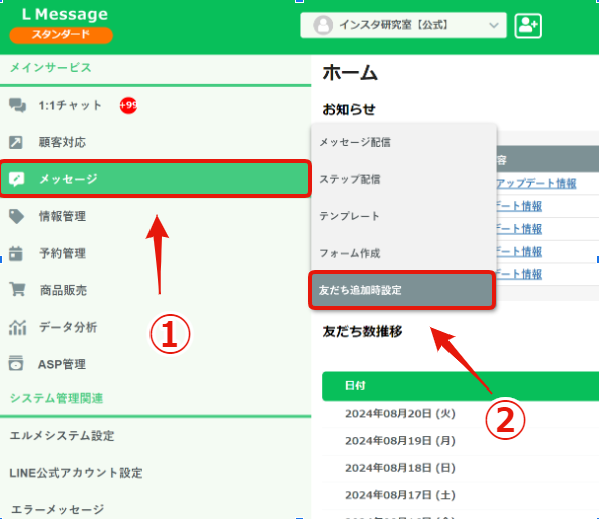Open the インスタ研究室【公式】 account dropdown
This screenshot has width=599, height=519.
click(x=403, y=25)
